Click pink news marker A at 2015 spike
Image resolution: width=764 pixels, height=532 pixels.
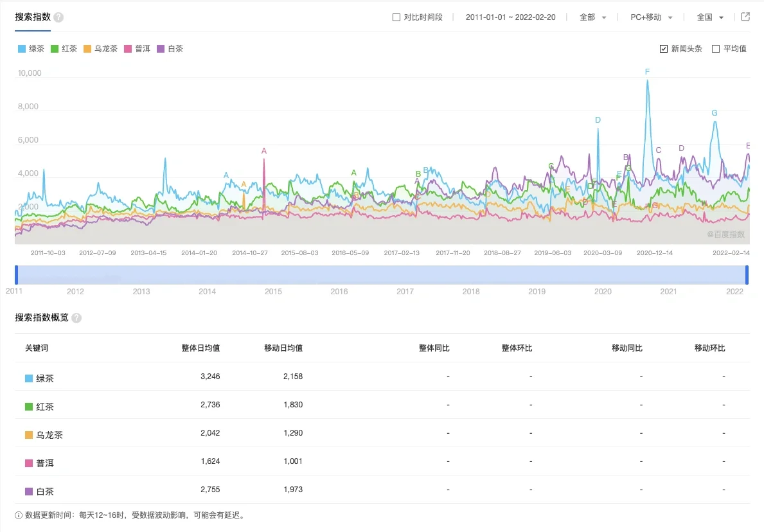[264, 151]
